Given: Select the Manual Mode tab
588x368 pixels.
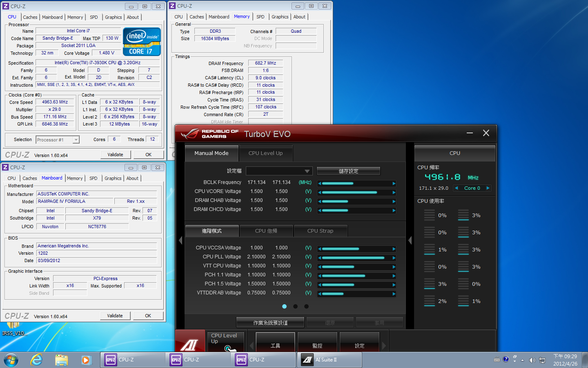Looking at the screenshot, I should [212, 153].
